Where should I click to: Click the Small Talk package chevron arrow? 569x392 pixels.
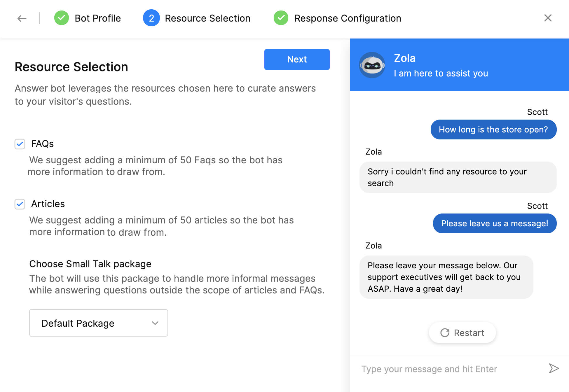[x=155, y=323]
